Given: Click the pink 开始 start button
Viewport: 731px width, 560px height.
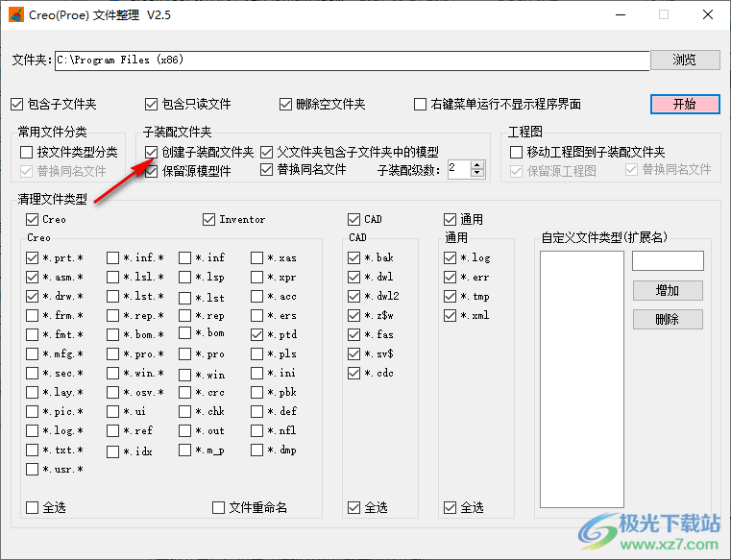Looking at the screenshot, I should coord(685,104).
